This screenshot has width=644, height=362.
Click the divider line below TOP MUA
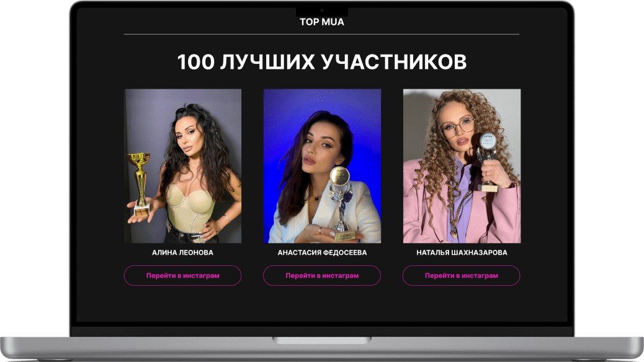(x=321, y=35)
